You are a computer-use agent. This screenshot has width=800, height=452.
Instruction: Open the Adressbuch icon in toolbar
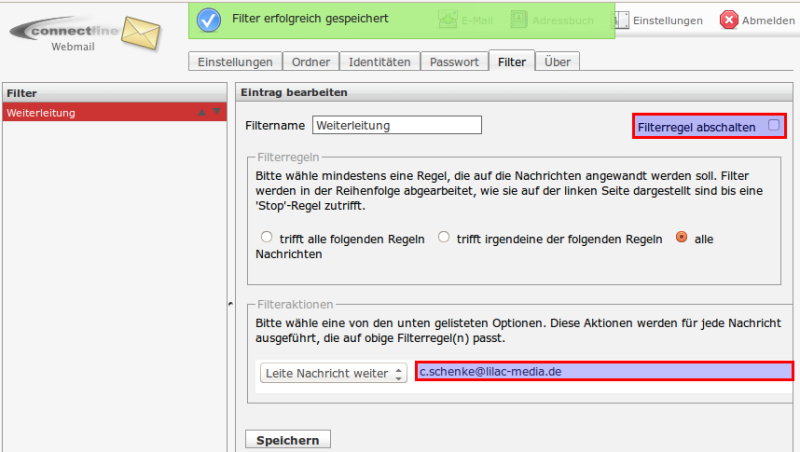click(x=518, y=19)
